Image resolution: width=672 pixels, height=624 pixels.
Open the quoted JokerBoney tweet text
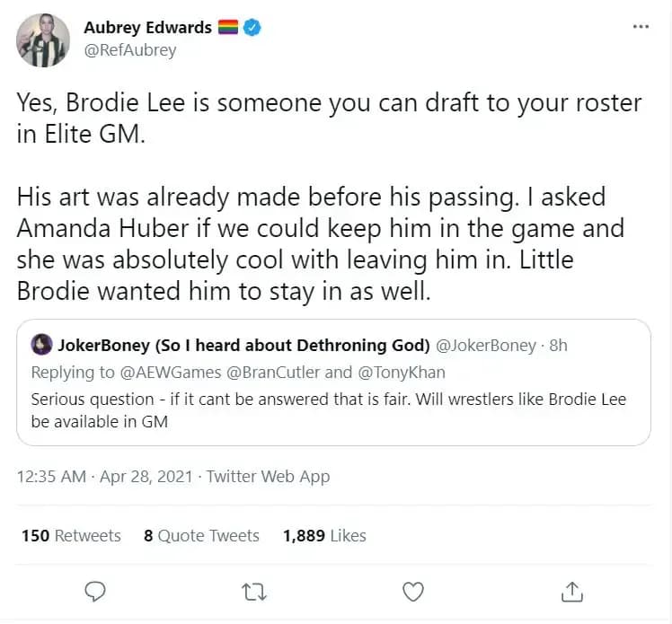328,409
